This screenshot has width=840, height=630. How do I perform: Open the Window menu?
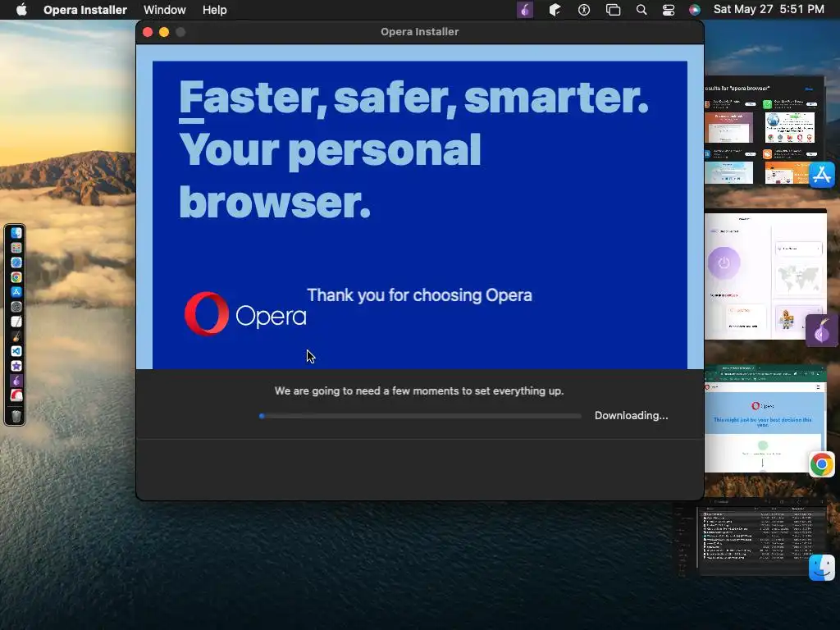pyautogui.click(x=164, y=10)
